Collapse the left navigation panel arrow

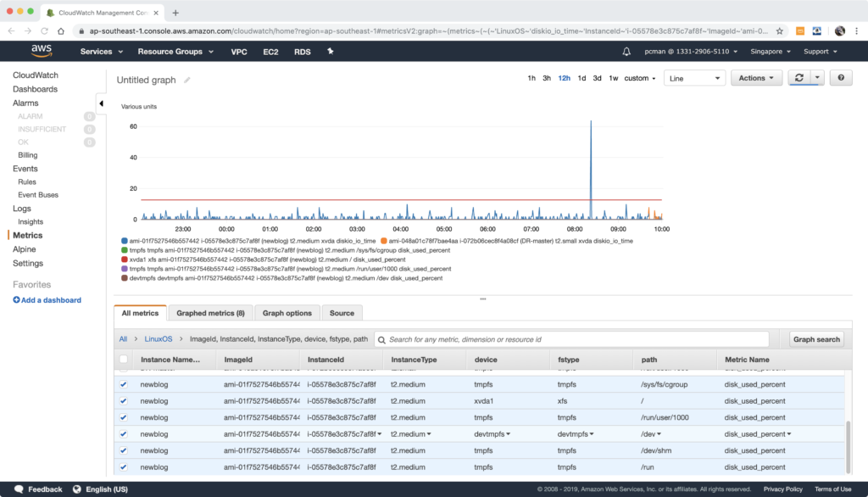point(101,103)
